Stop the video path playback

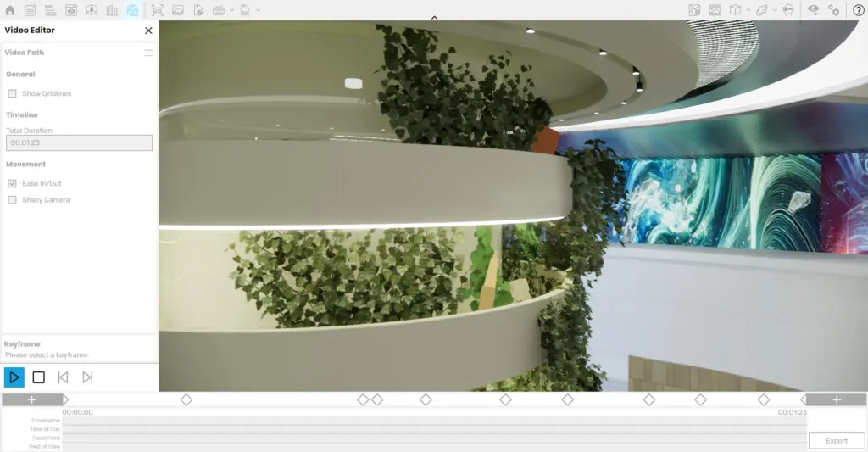(39, 377)
